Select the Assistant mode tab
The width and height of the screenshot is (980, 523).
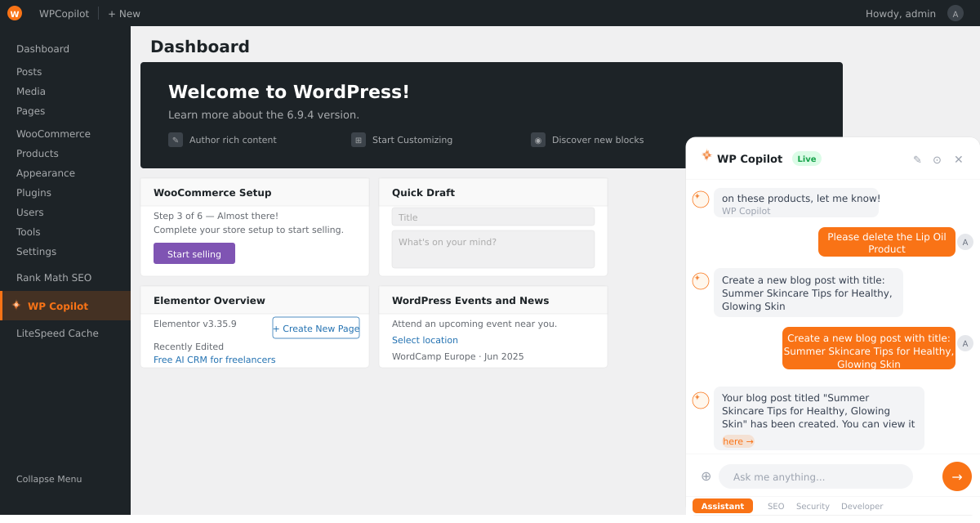coord(723,506)
